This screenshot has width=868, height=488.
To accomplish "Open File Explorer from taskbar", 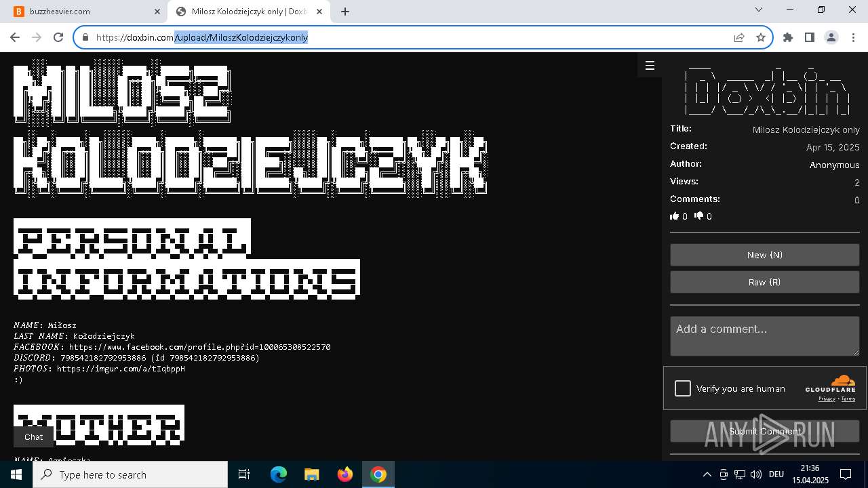I will (x=311, y=474).
